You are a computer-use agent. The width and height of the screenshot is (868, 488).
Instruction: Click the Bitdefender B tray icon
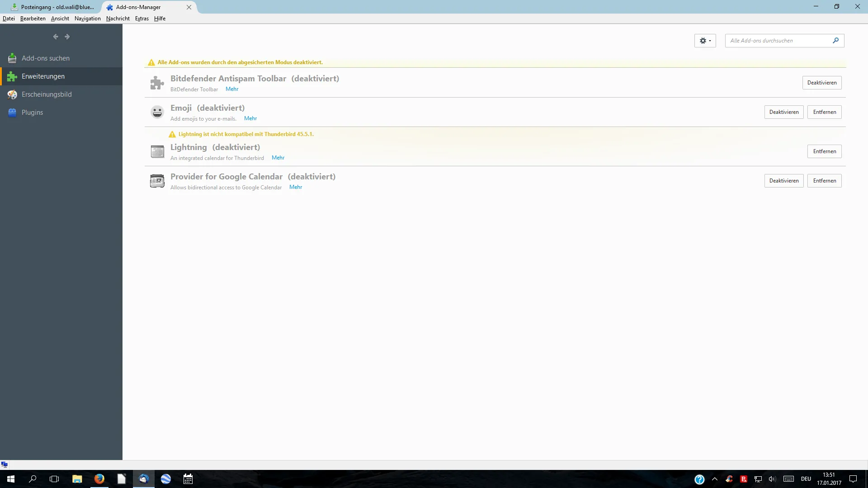[x=744, y=479]
